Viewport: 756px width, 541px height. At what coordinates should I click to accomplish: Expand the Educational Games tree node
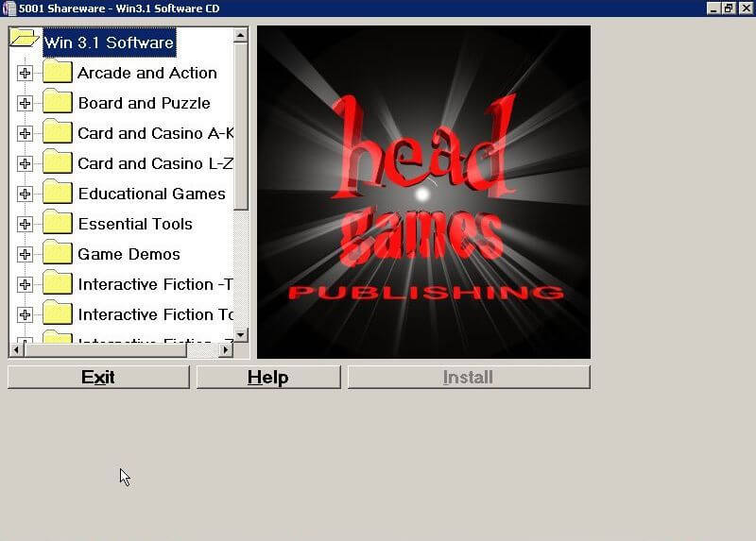pos(25,194)
